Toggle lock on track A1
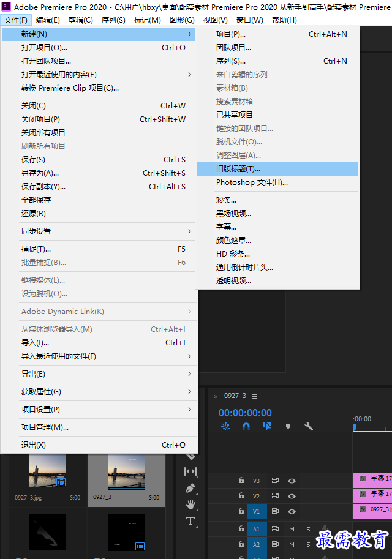This screenshot has width=392, height=559. [x=241, y=529]
